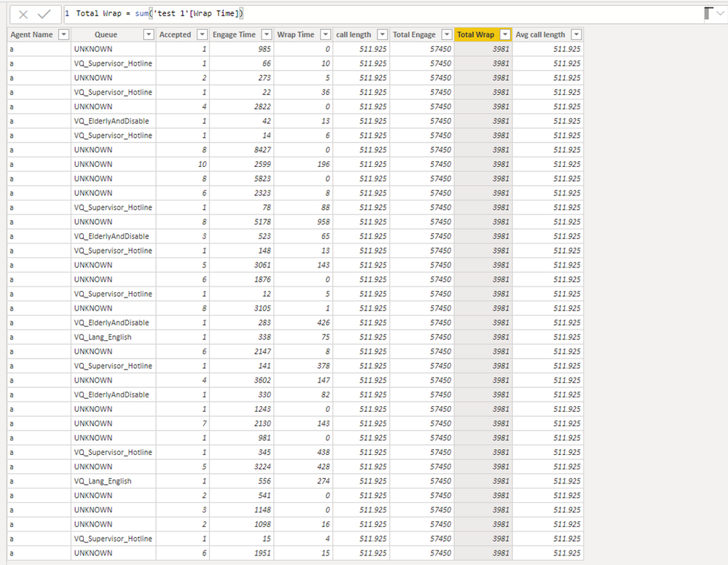This screenshot has width=728, height=565.
Task: Expand the formula bar chevron
Action: [720, 13]
